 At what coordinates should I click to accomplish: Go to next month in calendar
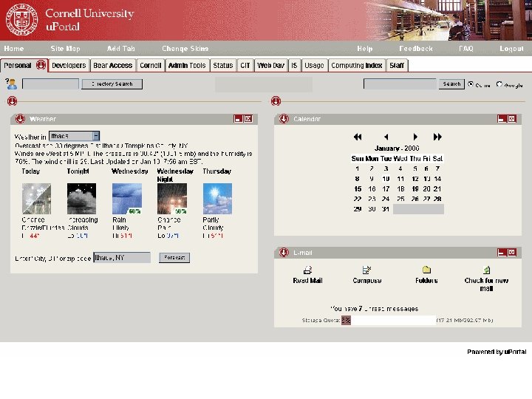[415, 137]
